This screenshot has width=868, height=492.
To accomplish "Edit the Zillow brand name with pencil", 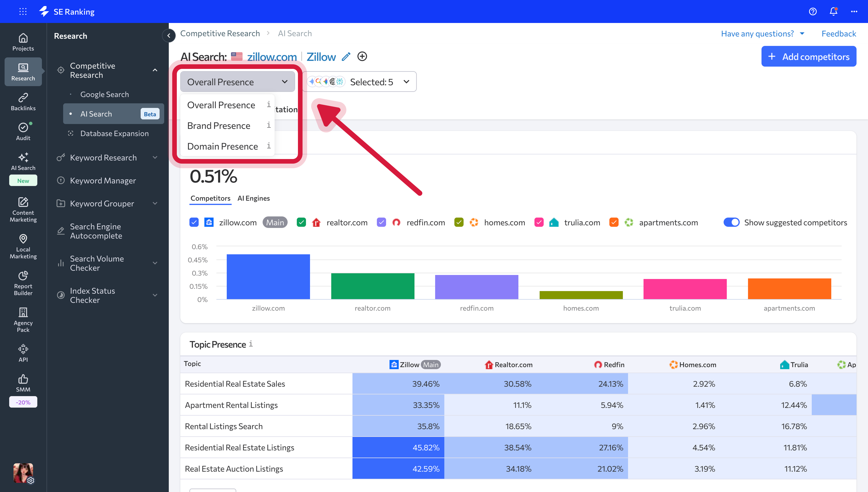I will [346, 57].
